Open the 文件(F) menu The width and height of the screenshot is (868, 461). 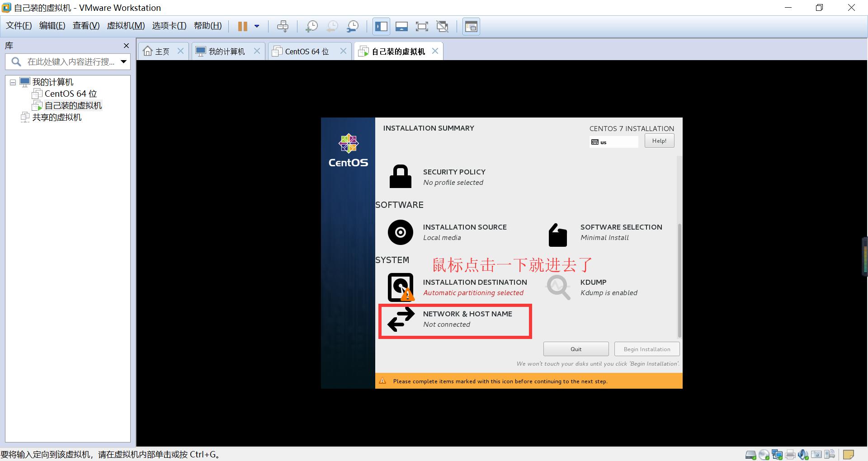[x=19, y=26]
